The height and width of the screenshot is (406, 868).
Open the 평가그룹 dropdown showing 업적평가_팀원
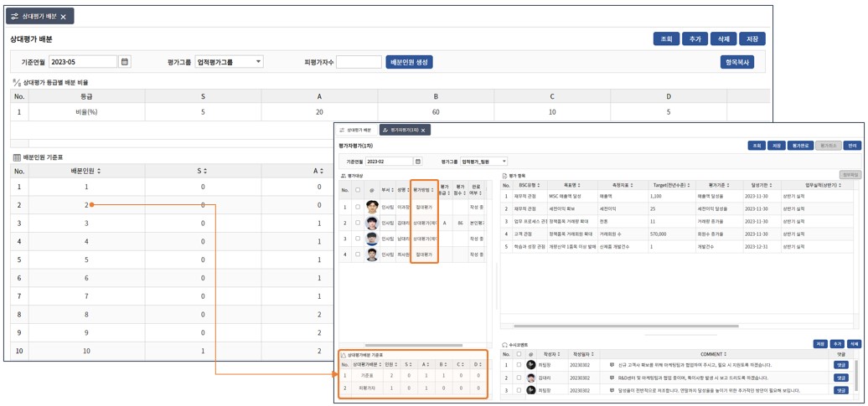483,161
